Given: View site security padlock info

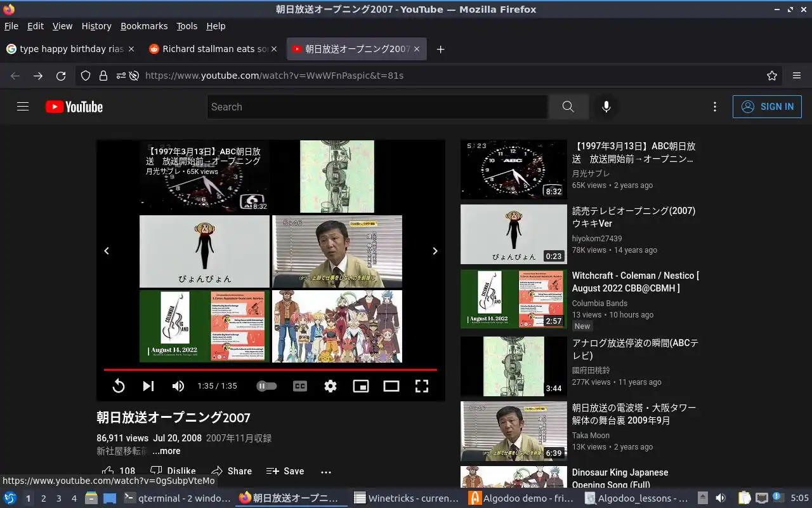Looking at the screenshot, I should pyautogui.click(x=103, y=76).
